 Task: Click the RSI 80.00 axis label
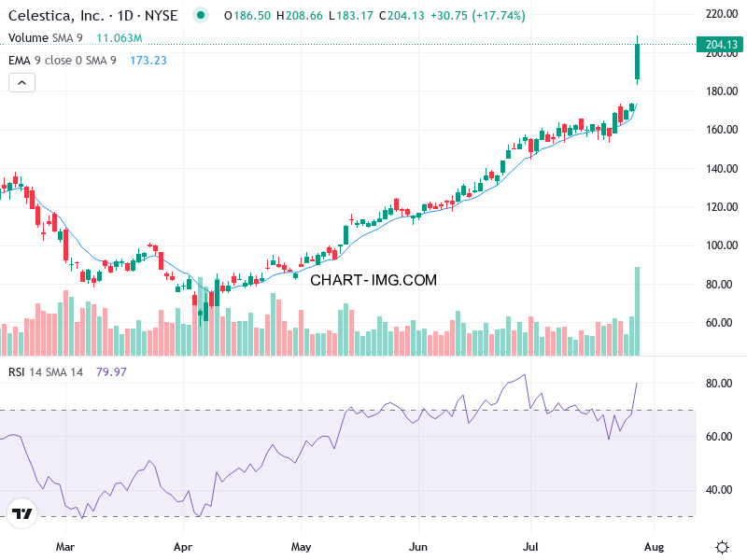(719, 384)
